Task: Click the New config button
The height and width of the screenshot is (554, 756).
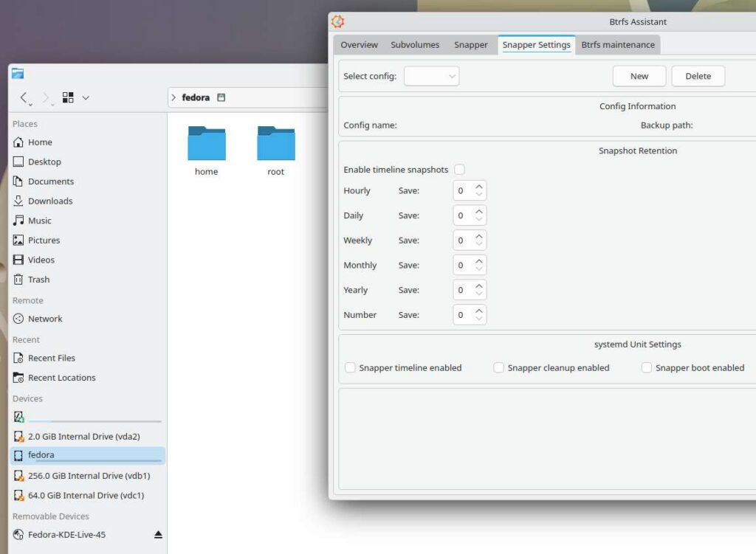Action: pos(639,76)
